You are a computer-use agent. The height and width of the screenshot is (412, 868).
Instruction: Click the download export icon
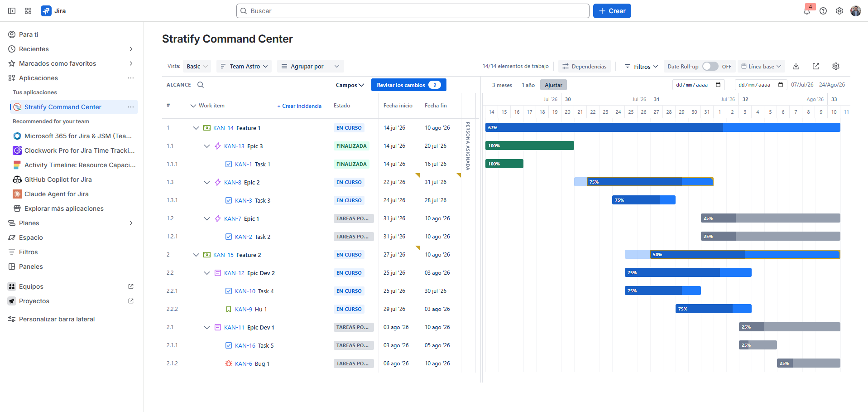pos(796,66)
